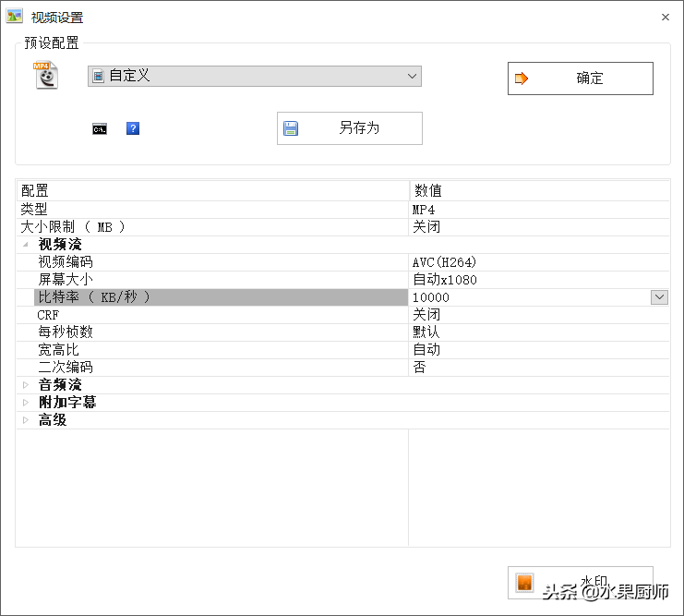Click the 另存为 save button
Screen dimensions: 684x616
coord(350,128)
